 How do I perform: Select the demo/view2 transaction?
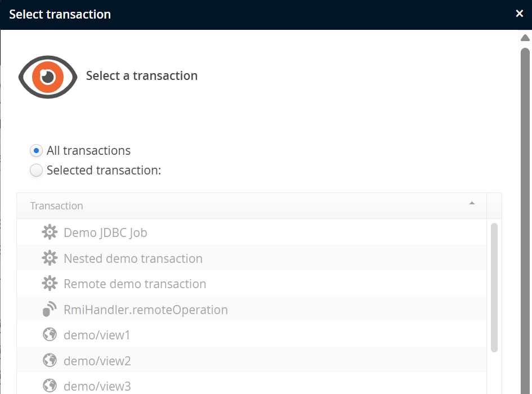point(97,360)
